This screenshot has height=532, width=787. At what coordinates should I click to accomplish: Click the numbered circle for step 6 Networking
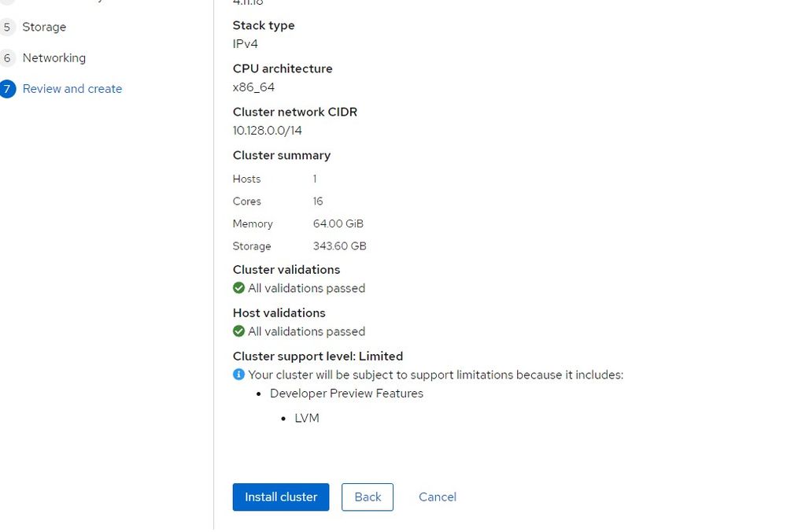[8, 57]
